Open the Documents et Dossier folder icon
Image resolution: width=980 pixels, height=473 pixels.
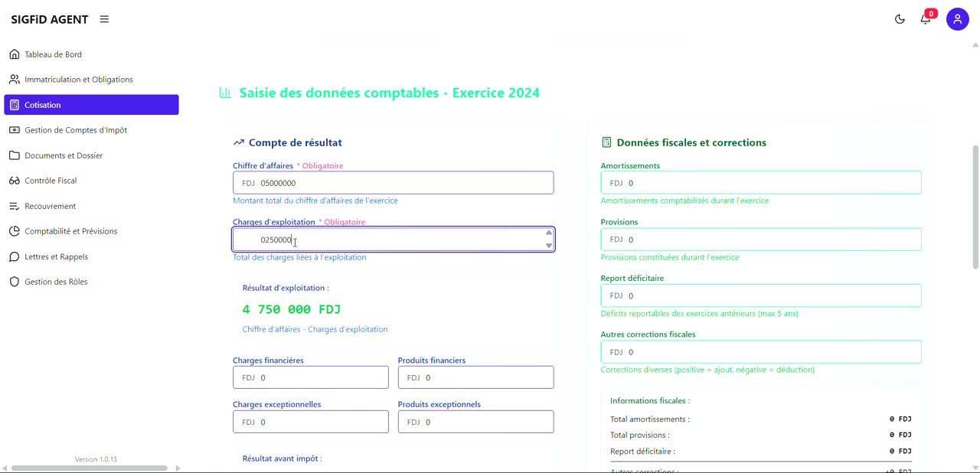pyautogui.click(x=14, y=155)
